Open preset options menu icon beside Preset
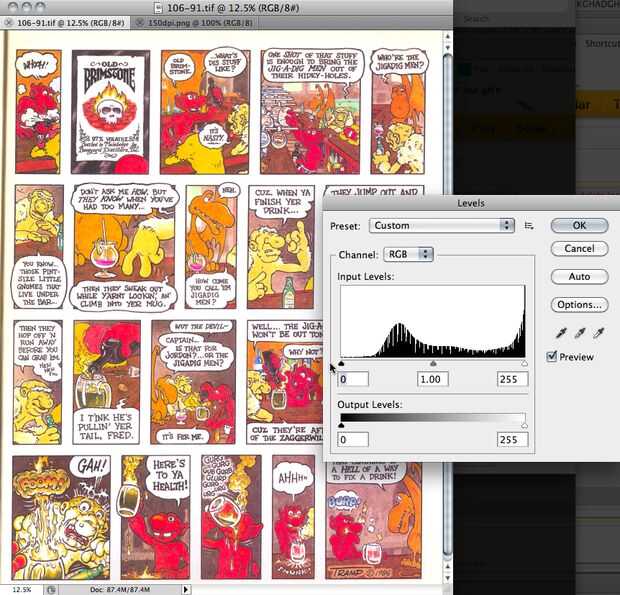The image size is (620, 595). (x=529, y=226)
